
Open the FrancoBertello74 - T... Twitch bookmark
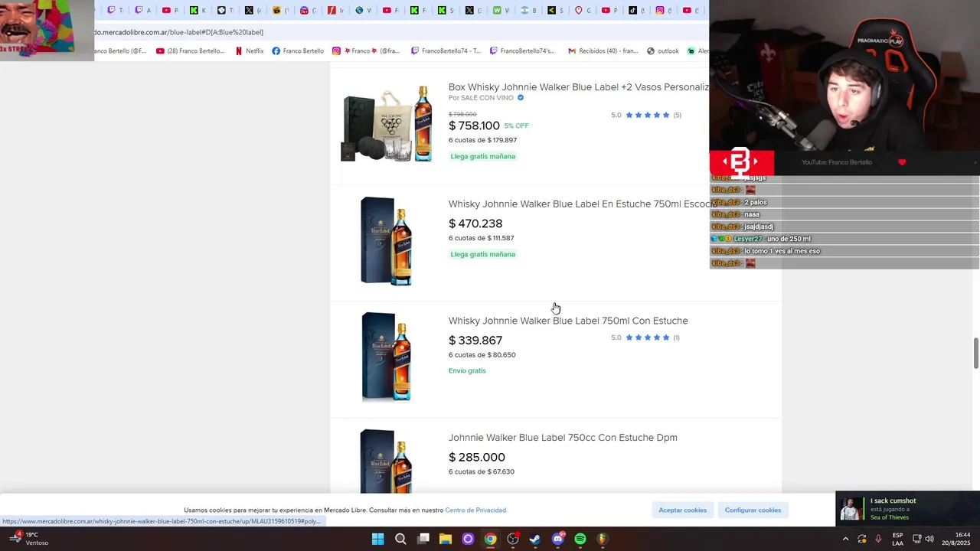click(446, 51)
